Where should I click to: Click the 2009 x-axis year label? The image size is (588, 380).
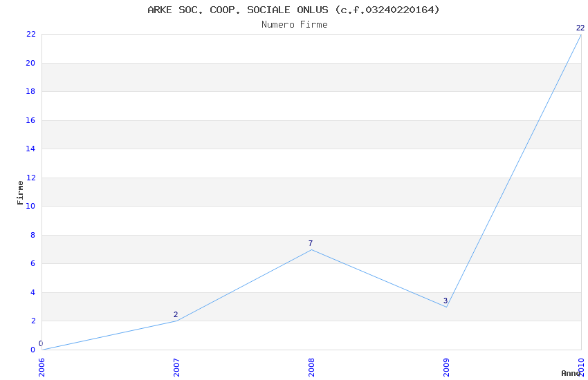coord(446,368)
